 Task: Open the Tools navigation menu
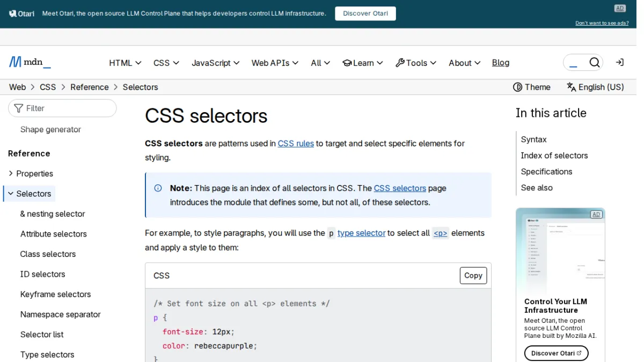click(416, 63)
